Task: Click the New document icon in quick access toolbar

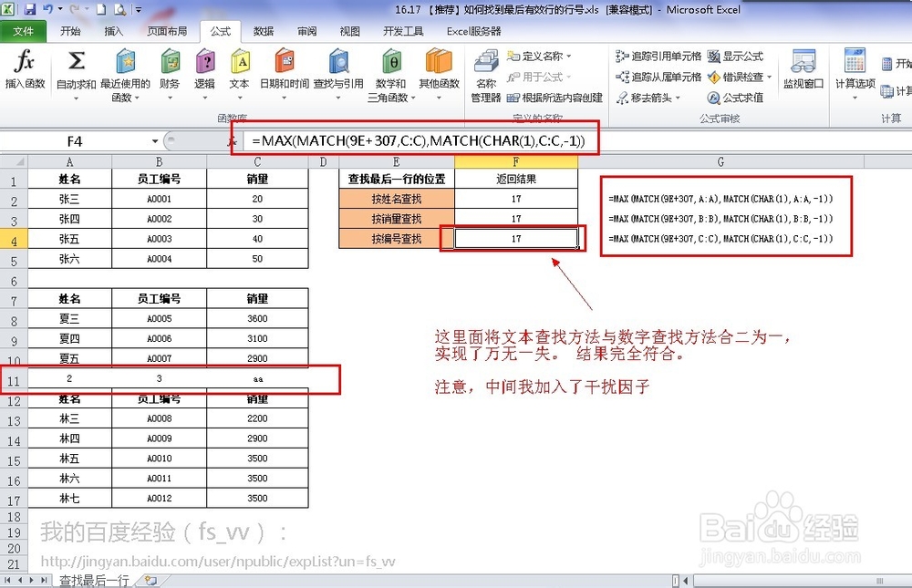Action: pos(100,9)
